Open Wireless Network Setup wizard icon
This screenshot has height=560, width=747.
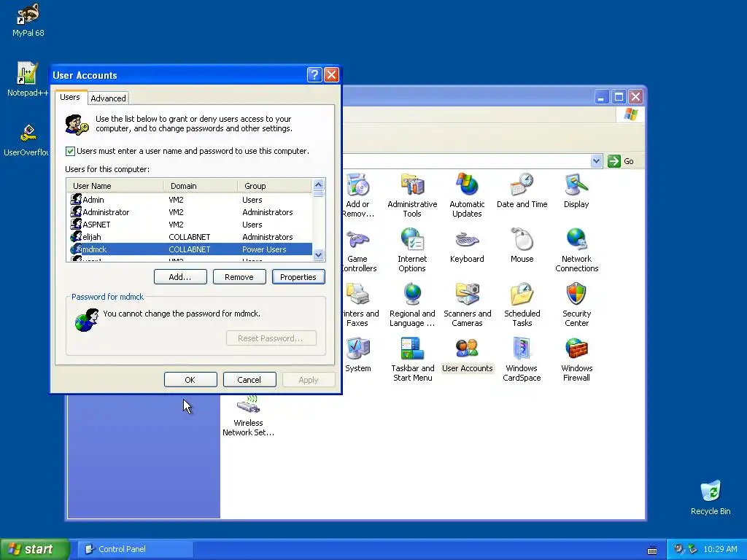pyautogui.click(x=248, y=415)
